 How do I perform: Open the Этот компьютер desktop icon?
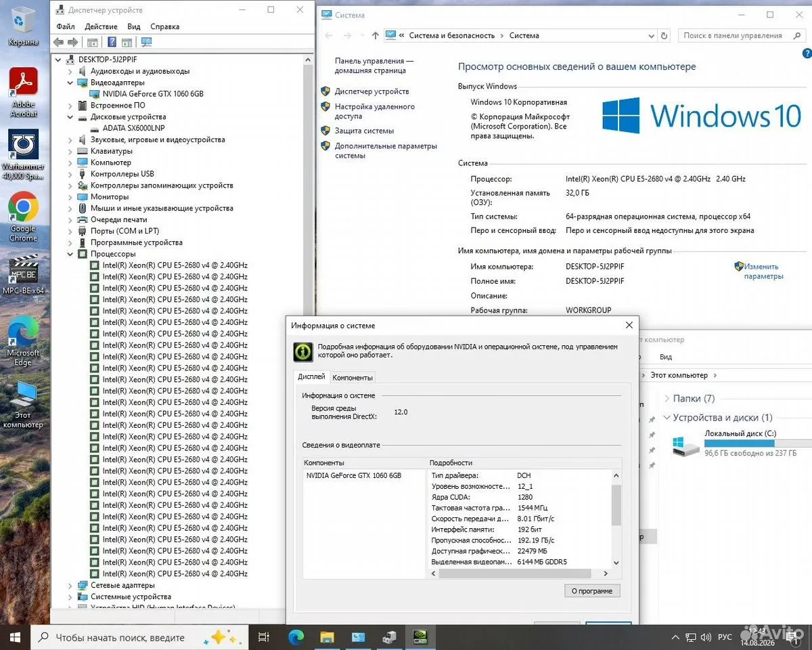tap(24, 405)
